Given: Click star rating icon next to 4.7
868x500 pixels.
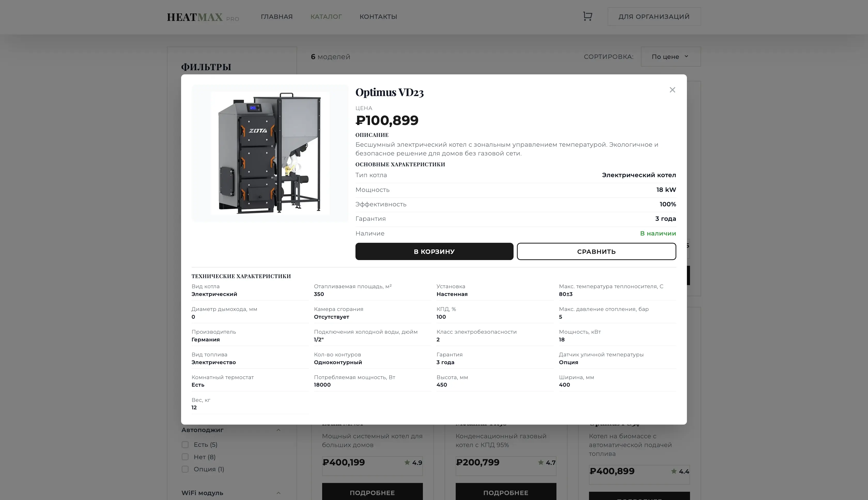Looking at the screenshot, I should click(541, 462).
